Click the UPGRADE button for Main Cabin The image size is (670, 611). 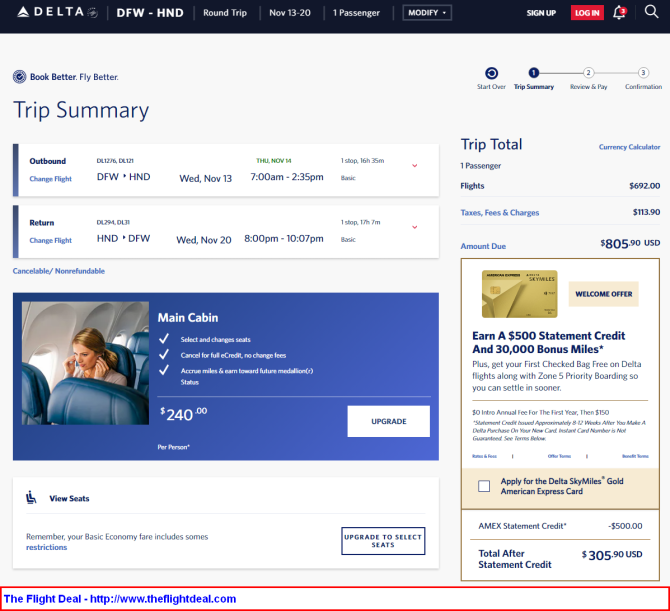click(x=388, y=421)
